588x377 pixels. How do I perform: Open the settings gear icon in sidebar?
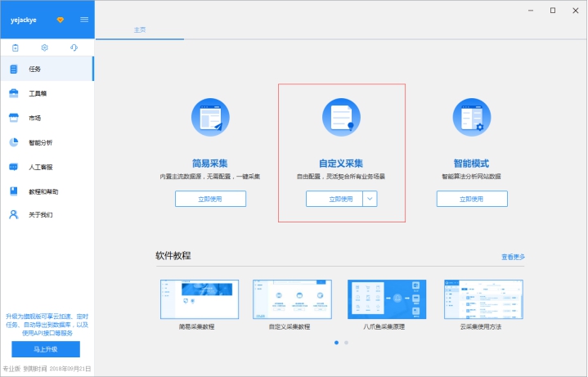(x=45, y=48)
